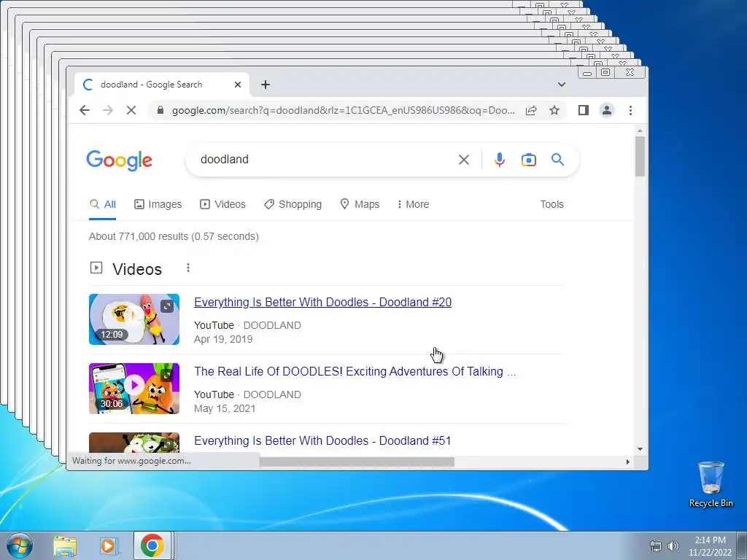747x560 pixels.
Task: Start voice search with the microphone
Action: [499, 160]
